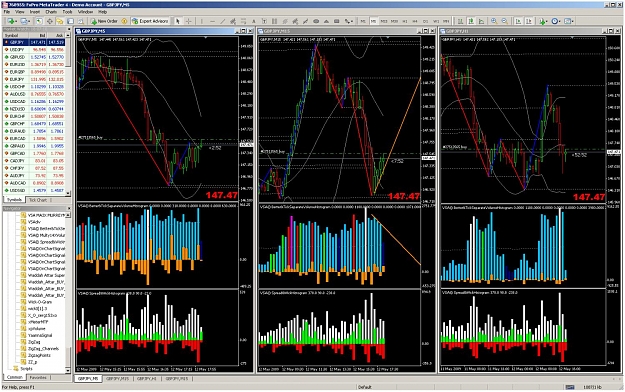Open the Charts menu
625x392 pixels.
tap(51, 12)
